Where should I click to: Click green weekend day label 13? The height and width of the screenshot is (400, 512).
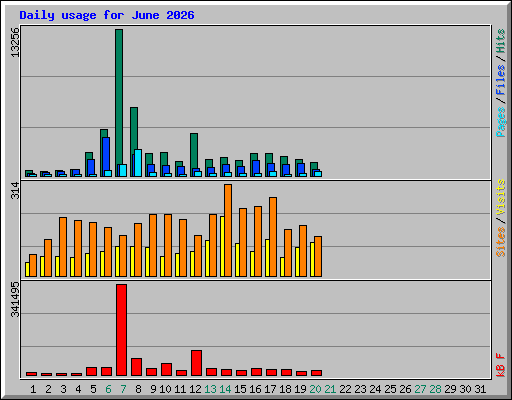point(210,389)
